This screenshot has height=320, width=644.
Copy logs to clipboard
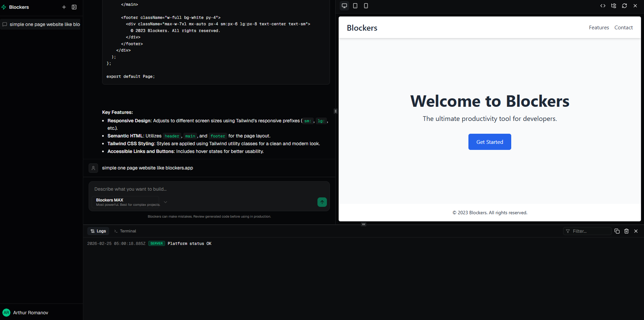pos(617,231)
